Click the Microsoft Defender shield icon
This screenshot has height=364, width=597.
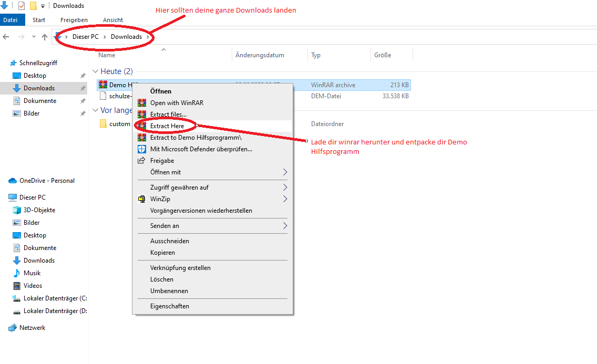click(141, 149)
